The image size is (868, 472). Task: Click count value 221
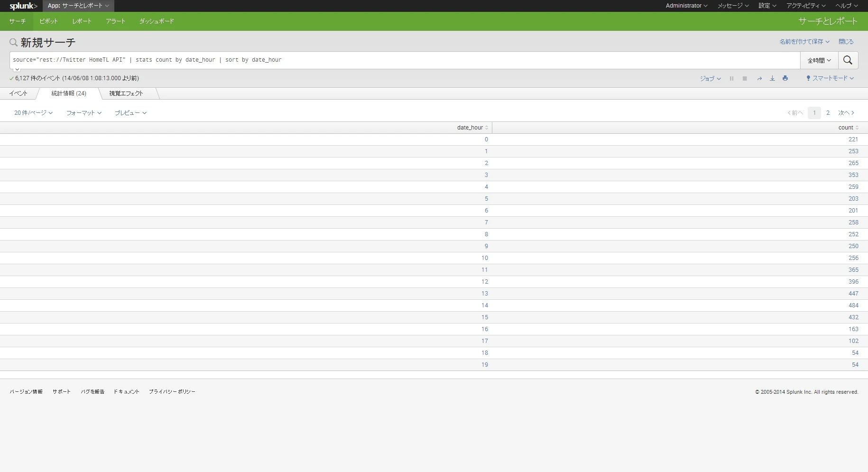point(853,139)
